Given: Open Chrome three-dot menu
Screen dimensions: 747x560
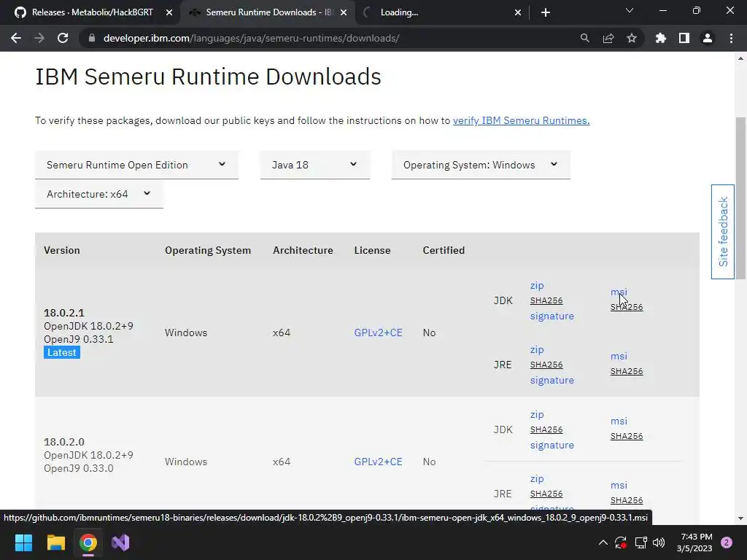Looking at the screenshot, I should [x=731, y=38].
